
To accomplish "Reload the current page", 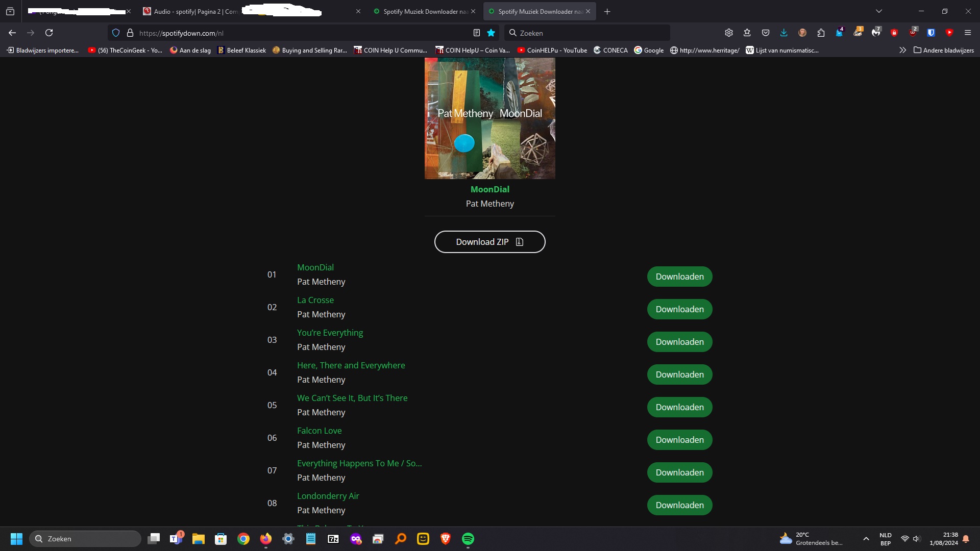I will point(49,33).
